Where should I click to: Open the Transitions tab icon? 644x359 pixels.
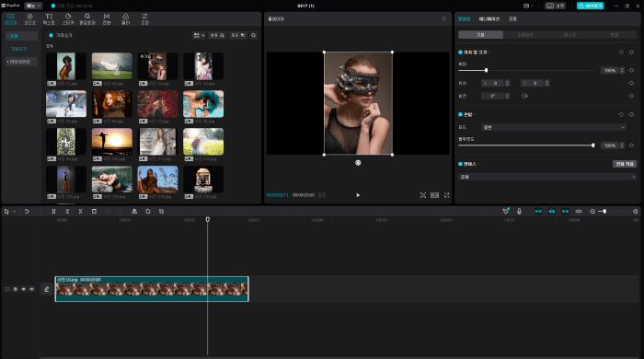[107, 19]
